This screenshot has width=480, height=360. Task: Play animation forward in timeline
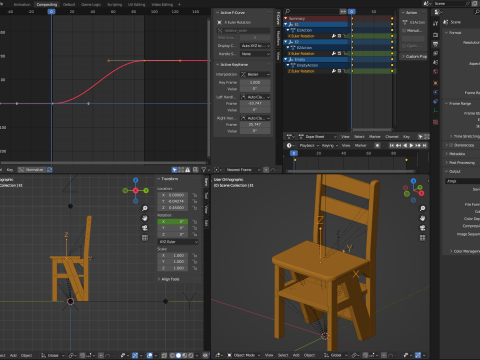pos(411,145)
